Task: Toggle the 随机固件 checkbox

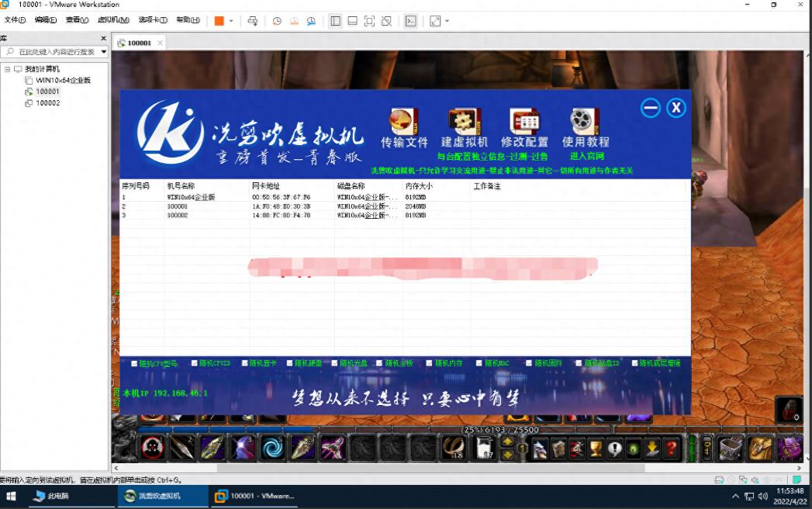Action: point(529,363)
